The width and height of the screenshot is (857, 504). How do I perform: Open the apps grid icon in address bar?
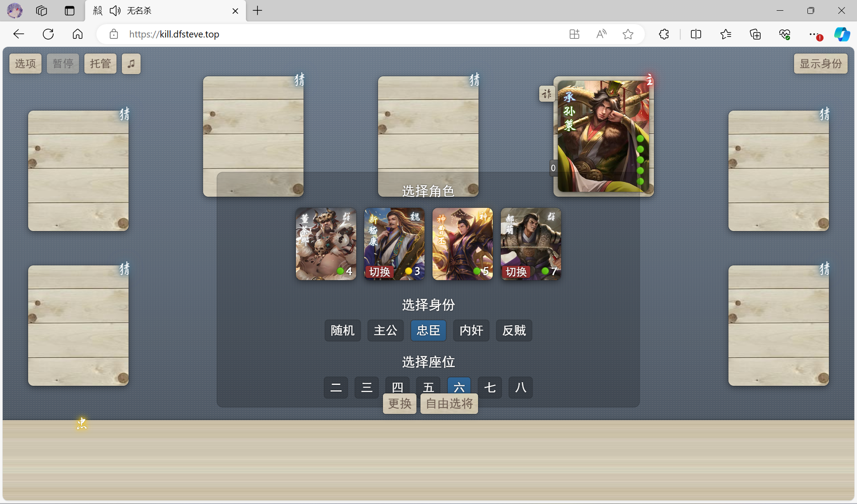click(574, 34)
